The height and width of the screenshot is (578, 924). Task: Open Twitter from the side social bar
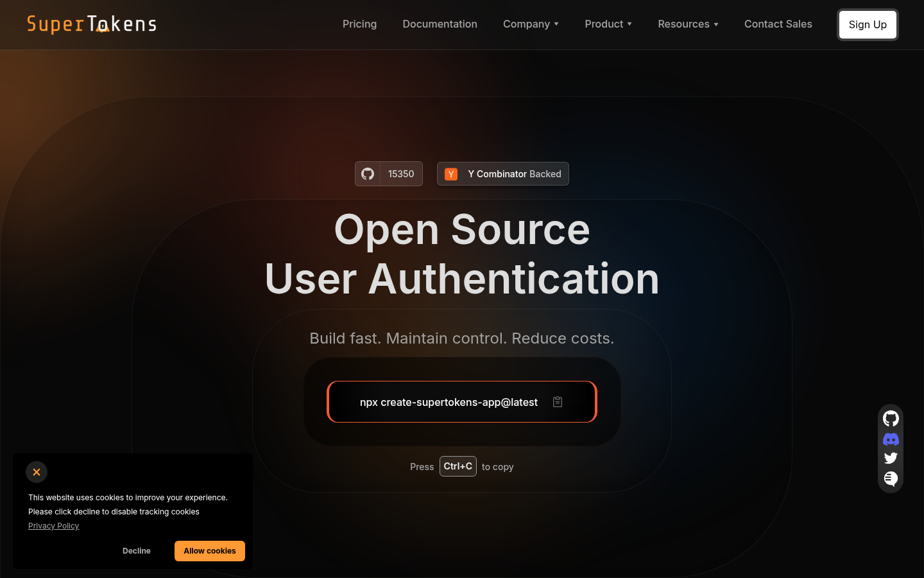pos(891,458)
